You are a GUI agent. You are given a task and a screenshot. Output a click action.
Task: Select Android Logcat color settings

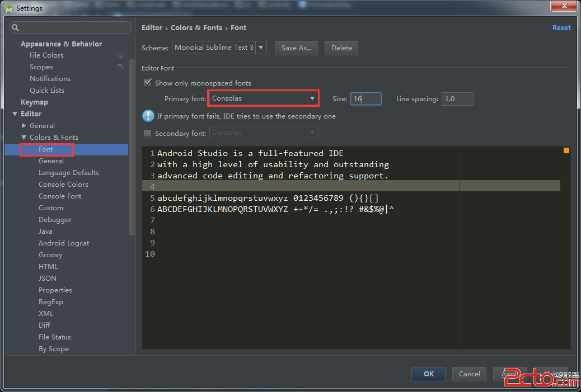pyautogui.click(x=64, y=243)
